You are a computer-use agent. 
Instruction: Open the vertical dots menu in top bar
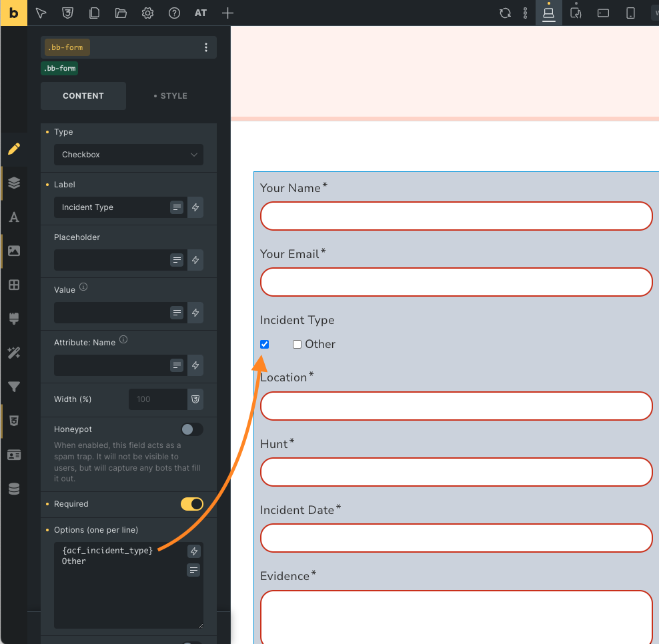tap(525, 13)
